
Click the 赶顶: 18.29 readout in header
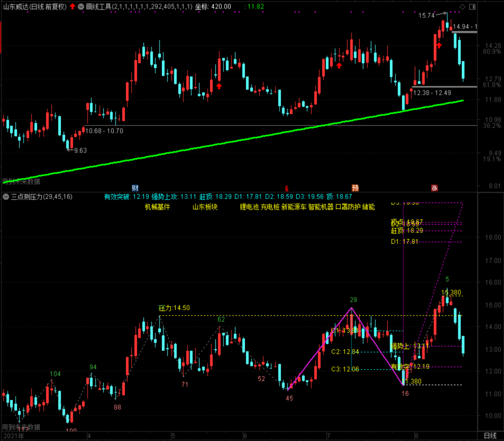215,197
